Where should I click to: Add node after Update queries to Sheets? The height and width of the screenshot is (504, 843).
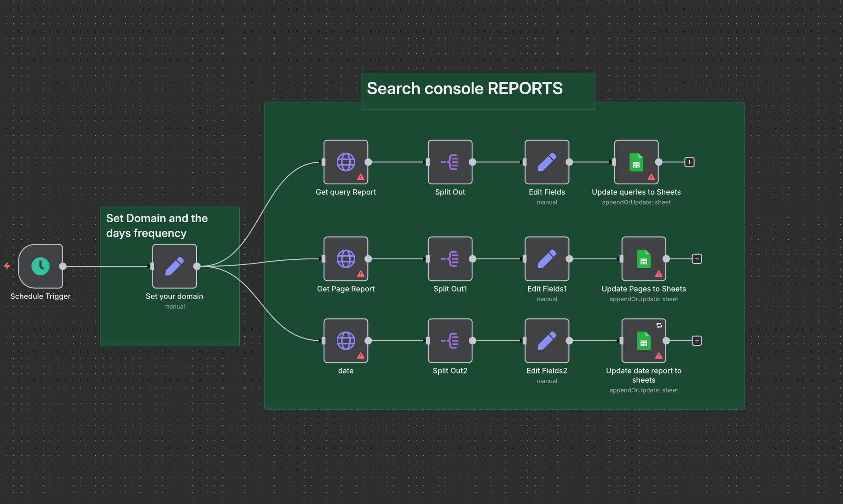pyautogui.click(x=689, y=162)
